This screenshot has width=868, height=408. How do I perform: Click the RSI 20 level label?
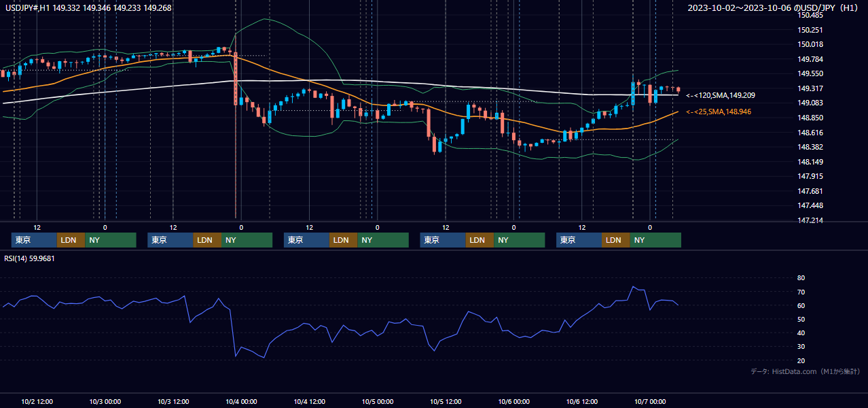801,360
